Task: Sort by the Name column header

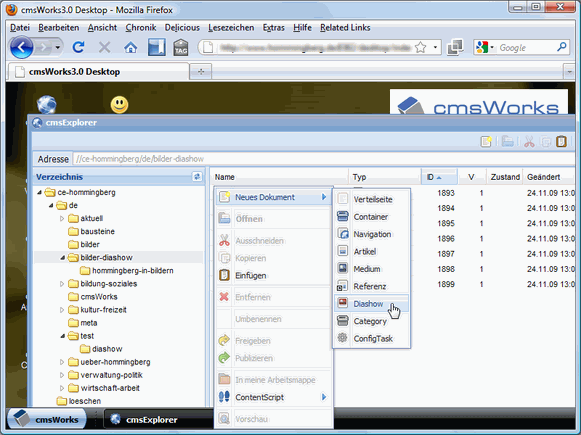Action: pos(280,177)
